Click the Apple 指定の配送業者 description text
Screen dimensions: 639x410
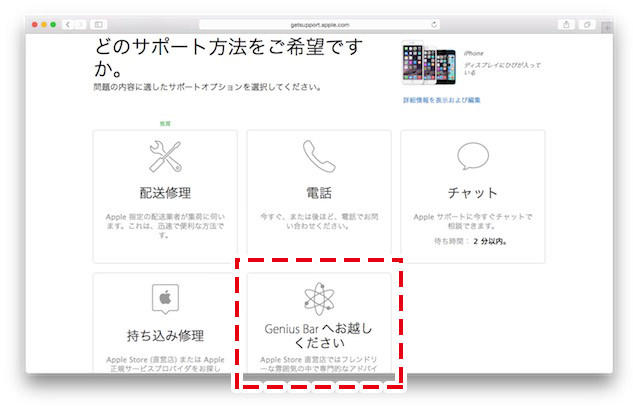165,226
